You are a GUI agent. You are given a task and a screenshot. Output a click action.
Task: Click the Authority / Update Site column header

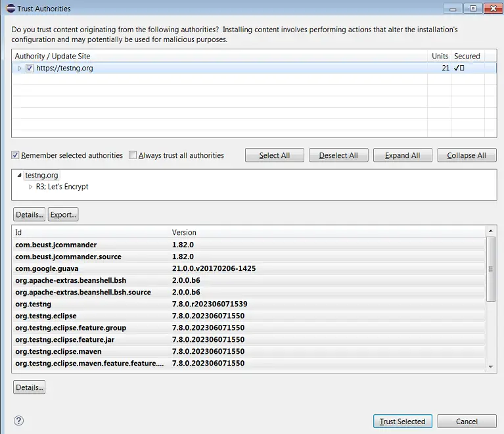(x=219, y=56)
